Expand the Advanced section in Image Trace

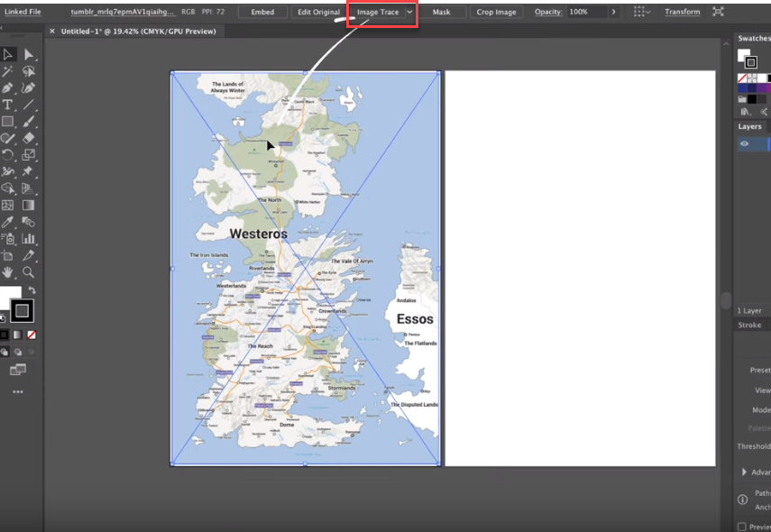point(744,472)
